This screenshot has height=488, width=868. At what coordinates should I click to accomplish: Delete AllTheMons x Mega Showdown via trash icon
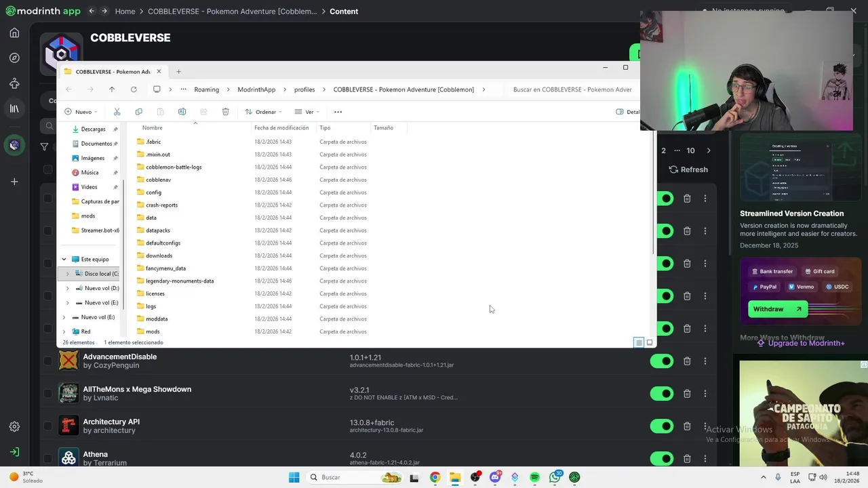point(687,393)
